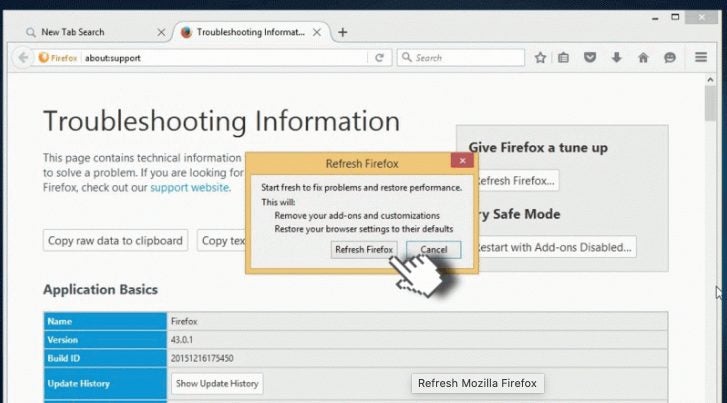Image resolution: width=727 pixels, height=403 pixels.
Task: Click the vertical scrollbar thumb
Action: 710,103
